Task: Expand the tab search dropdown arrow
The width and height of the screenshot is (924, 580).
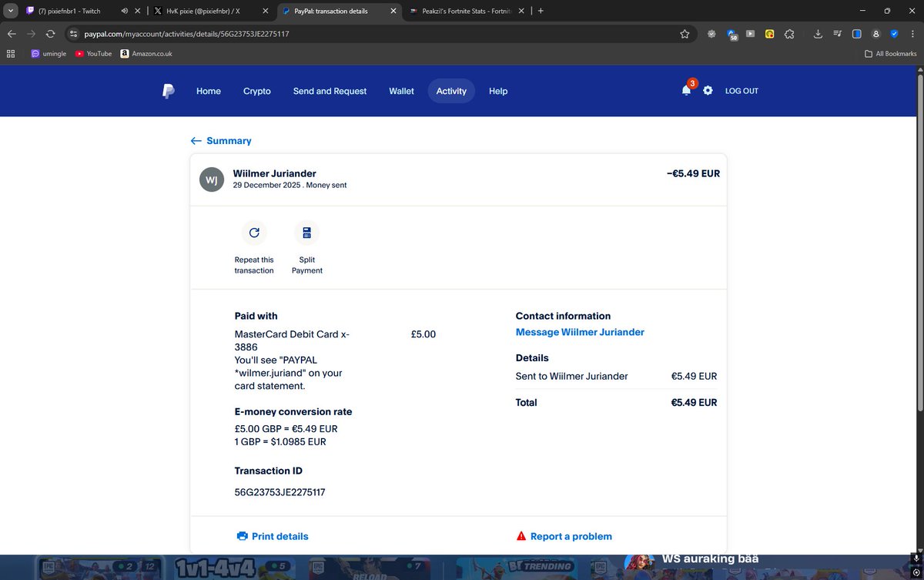Action: [x=11, y=11]
